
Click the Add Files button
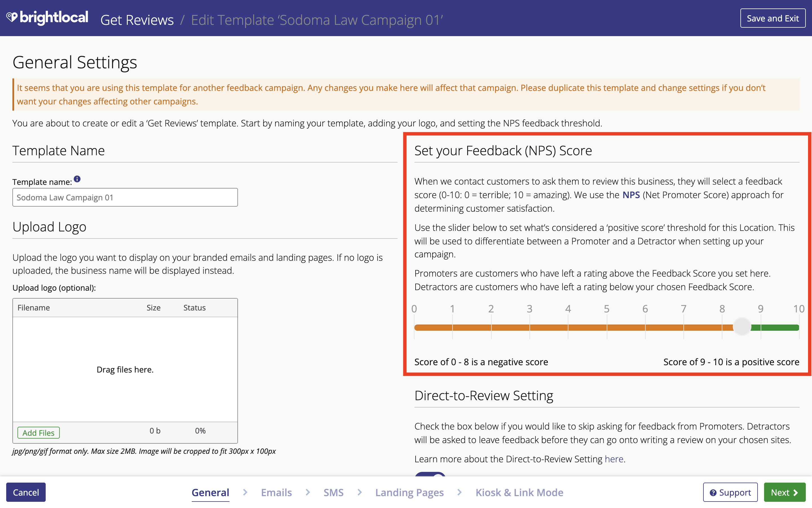[x=38, y=432]
